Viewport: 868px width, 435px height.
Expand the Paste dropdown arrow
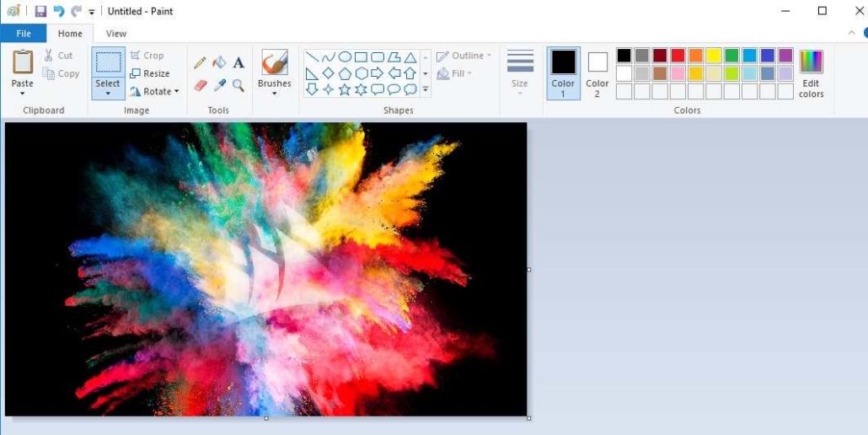tap(23, 94)
